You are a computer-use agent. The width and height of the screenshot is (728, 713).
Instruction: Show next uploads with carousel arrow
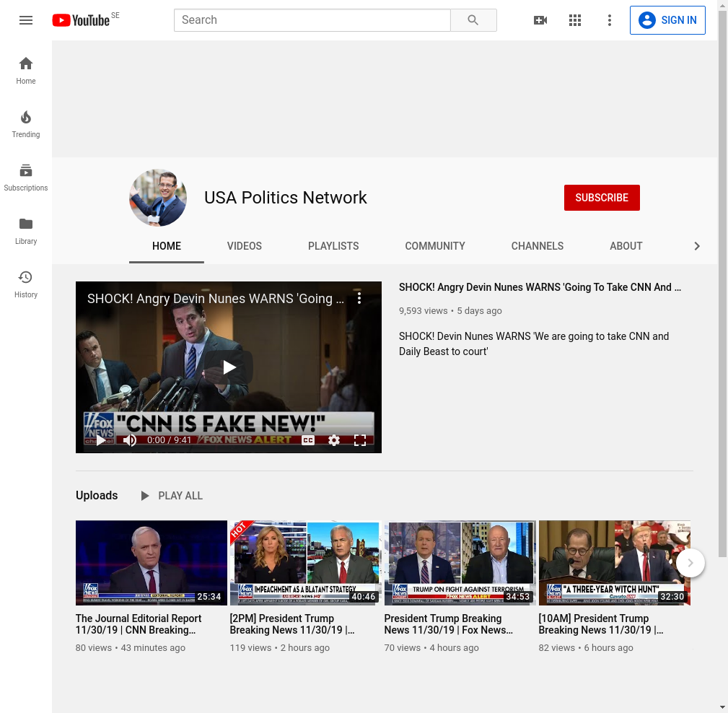pos(690,563)
